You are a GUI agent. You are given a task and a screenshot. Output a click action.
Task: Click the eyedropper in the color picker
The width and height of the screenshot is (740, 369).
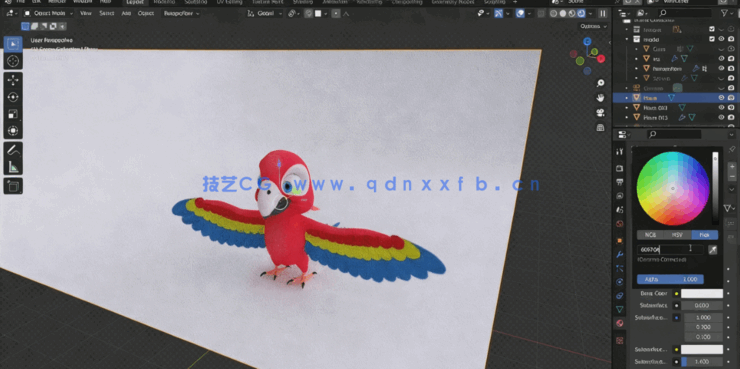point(713,250)
